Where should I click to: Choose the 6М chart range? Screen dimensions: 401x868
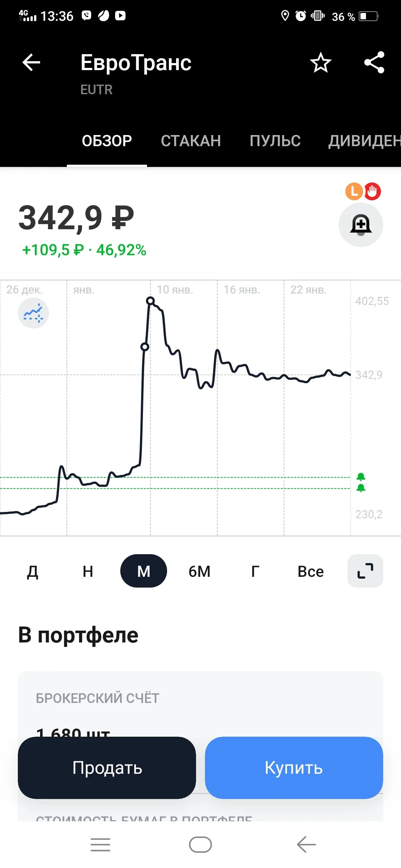point(199,571)
